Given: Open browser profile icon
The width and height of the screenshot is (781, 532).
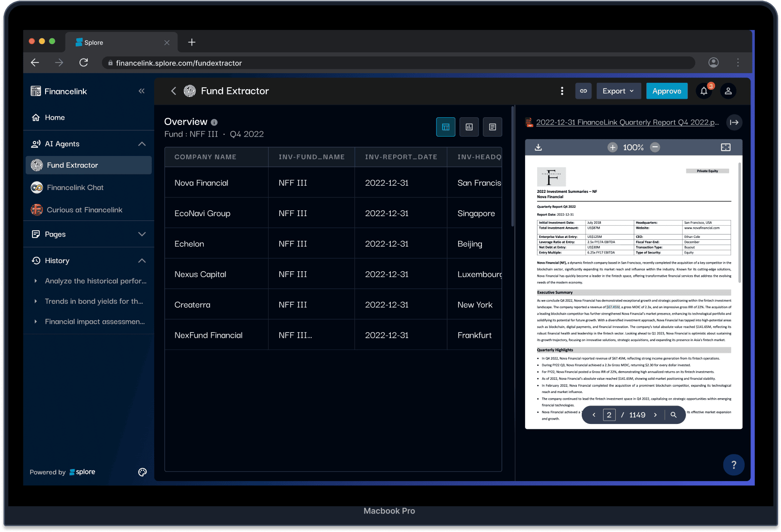Looking at the screenshot, I should point(713,63).
